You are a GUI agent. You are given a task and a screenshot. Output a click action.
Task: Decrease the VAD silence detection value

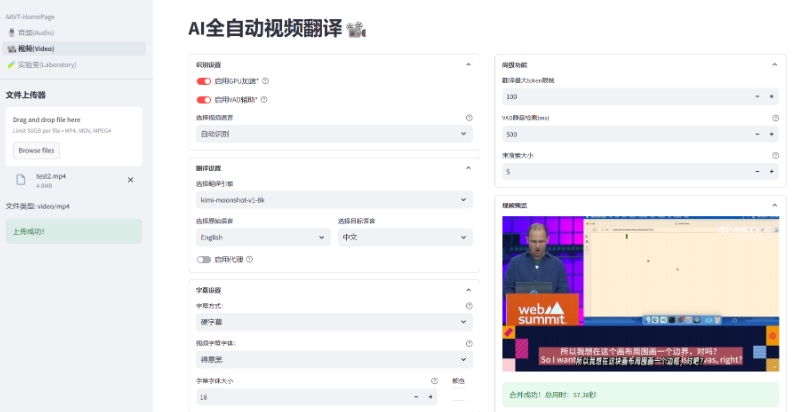point(756,134)
